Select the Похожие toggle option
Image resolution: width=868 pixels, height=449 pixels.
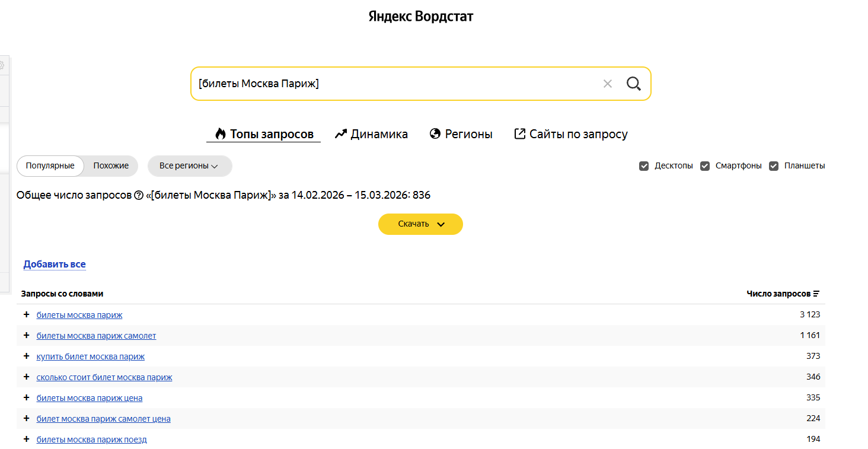pos(111,166)
